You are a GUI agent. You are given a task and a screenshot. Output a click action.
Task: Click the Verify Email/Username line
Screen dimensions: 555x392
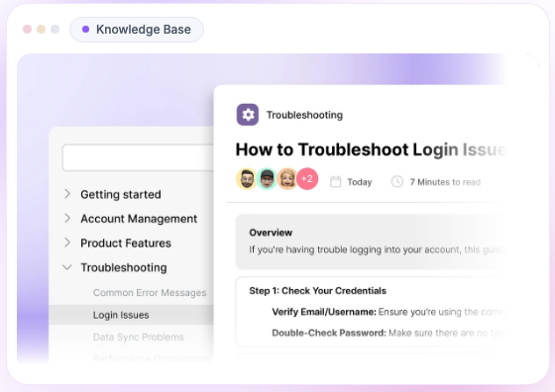point(388,312)
